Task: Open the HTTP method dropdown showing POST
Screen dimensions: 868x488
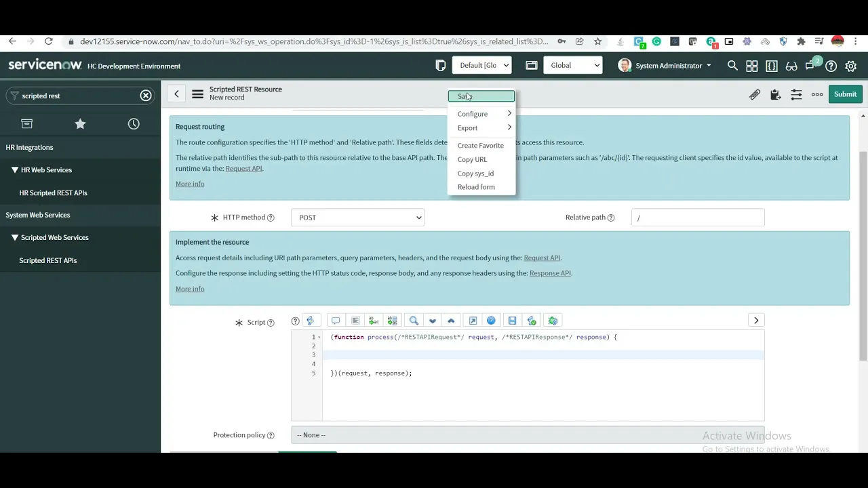Action: [x=357, y=218]
